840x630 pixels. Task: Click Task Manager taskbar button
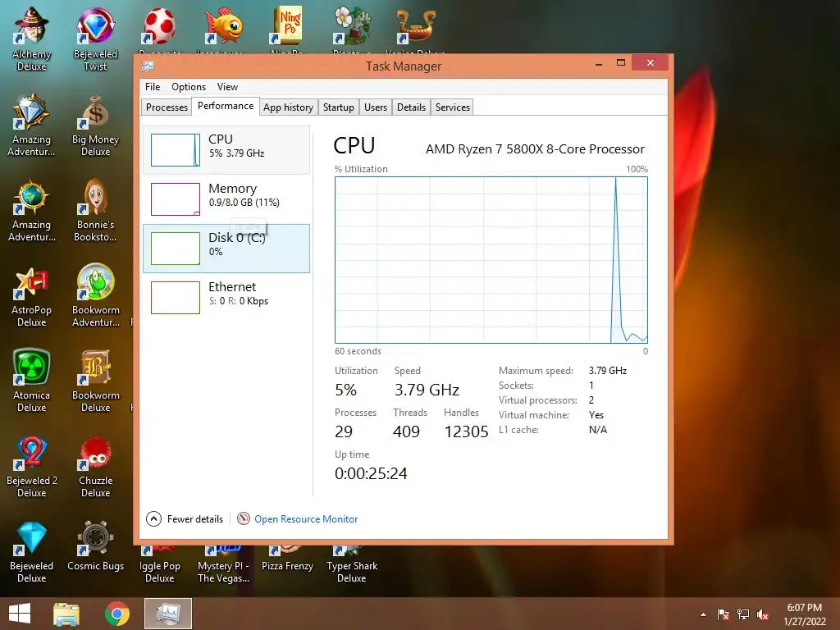[x=168, y=614]
